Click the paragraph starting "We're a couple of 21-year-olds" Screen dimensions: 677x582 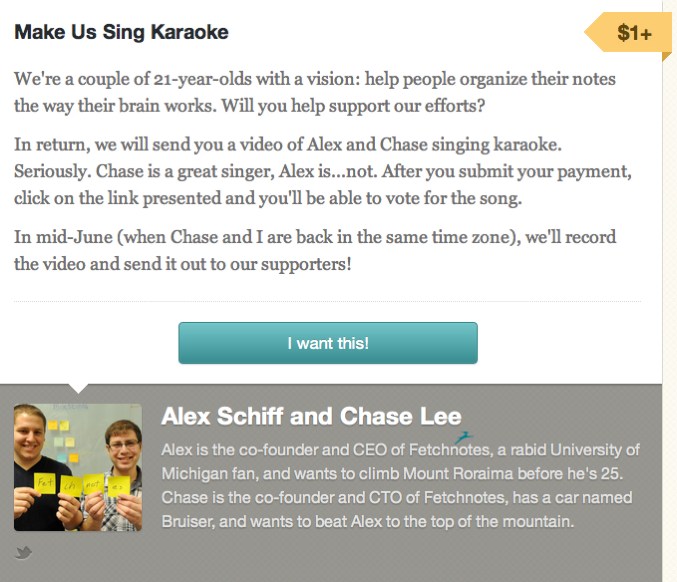coord(315,90)
